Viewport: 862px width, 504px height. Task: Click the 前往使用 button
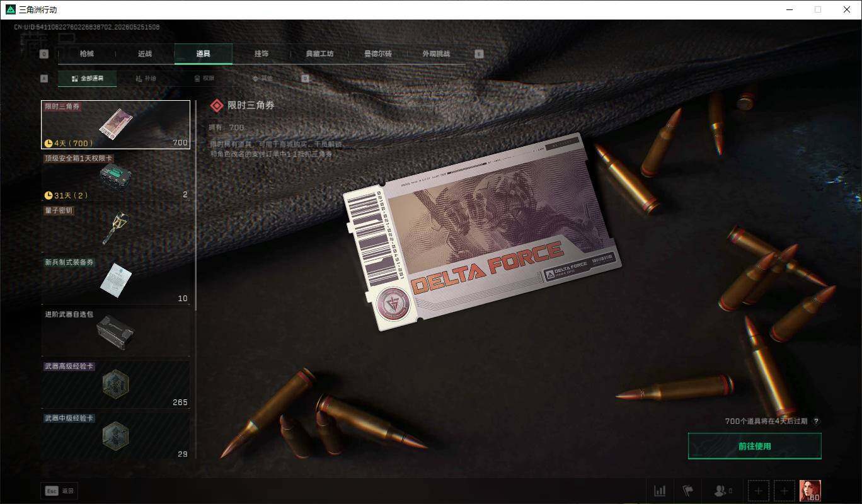754,446
